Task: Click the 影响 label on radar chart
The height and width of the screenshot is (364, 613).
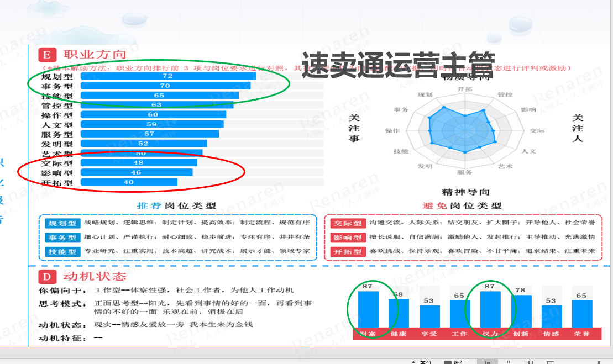Action: (x=528, y=110)
